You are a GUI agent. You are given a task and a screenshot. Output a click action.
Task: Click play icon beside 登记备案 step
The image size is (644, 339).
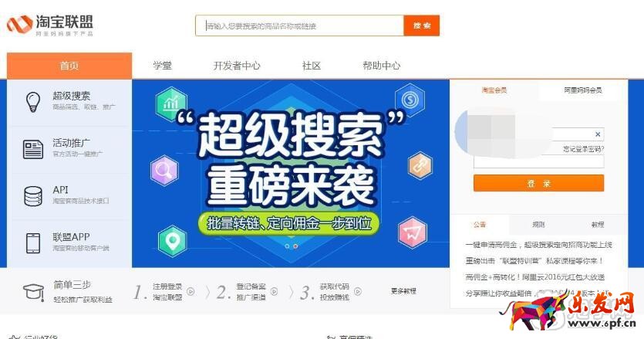tap(274, 291)
